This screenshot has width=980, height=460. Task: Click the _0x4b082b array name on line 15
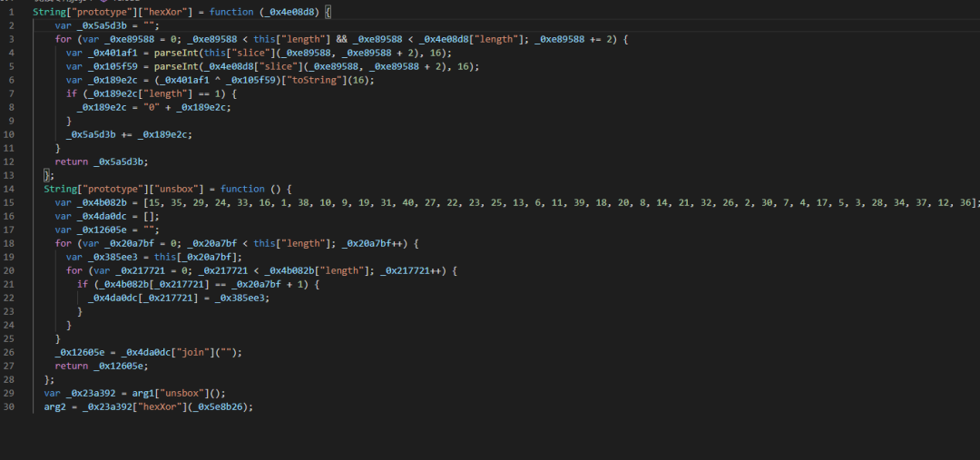pos(103,202)
